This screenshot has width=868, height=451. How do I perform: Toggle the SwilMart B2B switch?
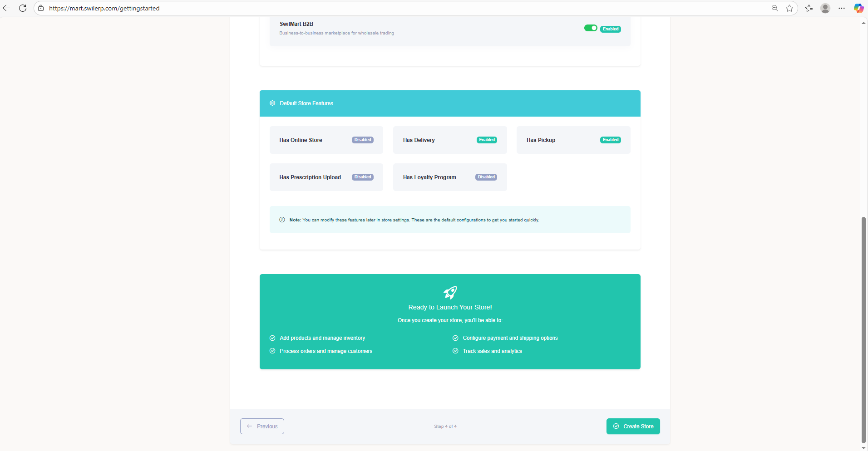[x=591, y=28]
